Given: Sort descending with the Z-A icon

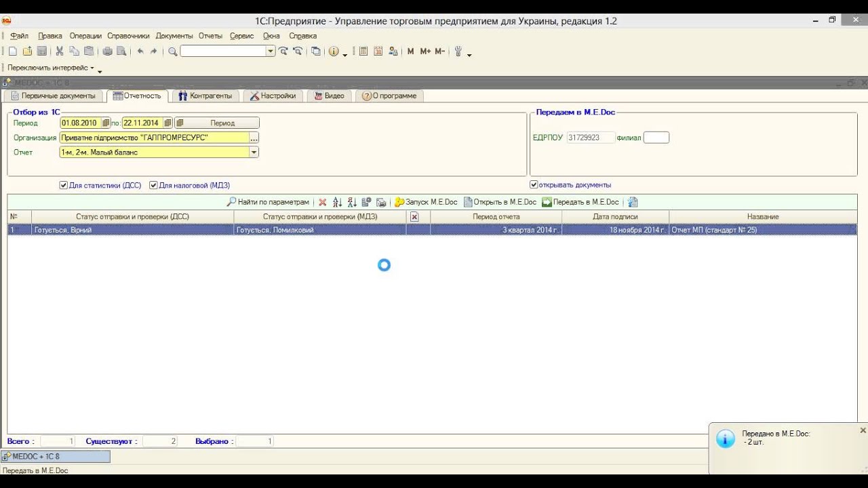Looking at the screenshot, I should pos(352,202).
